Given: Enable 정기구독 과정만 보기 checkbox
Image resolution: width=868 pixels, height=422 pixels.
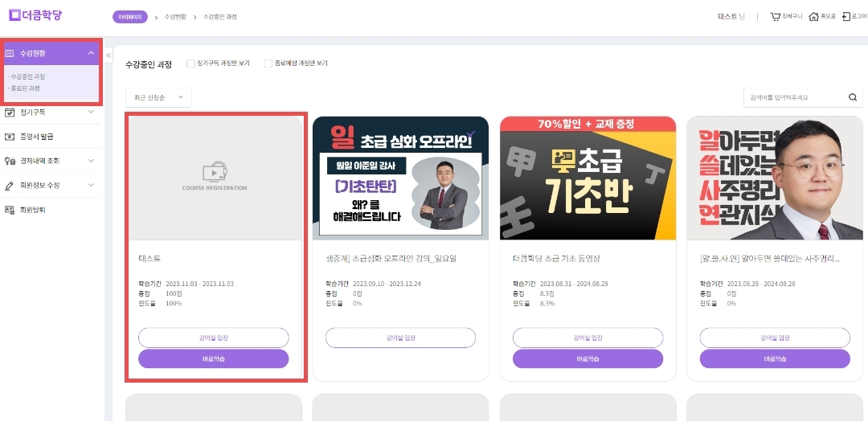Looking at the screenshot, I should (191, 64).
